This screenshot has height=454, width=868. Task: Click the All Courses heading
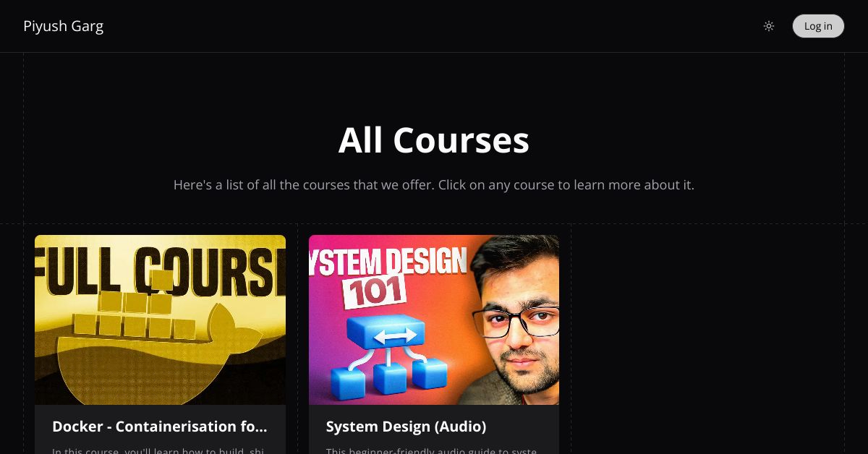point(434,140)
